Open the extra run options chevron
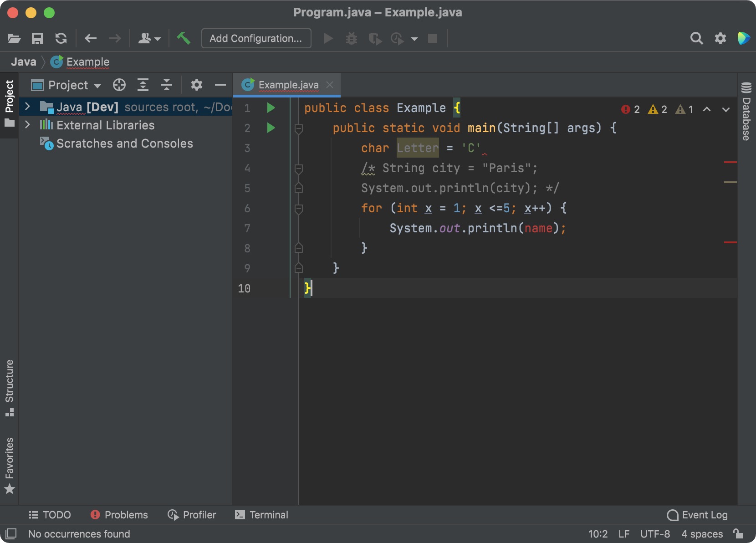756x543 pixels. 414,38
